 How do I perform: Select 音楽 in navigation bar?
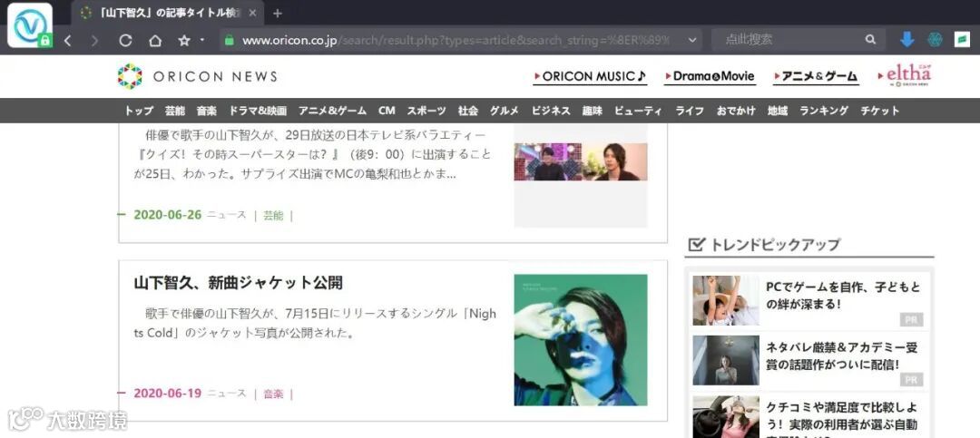tap(207, 111)
